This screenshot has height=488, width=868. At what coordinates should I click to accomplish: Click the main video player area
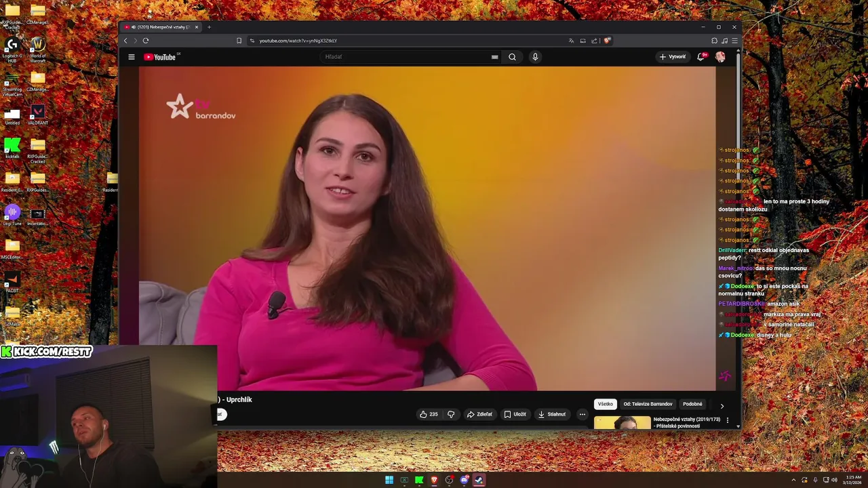(427, 228)
